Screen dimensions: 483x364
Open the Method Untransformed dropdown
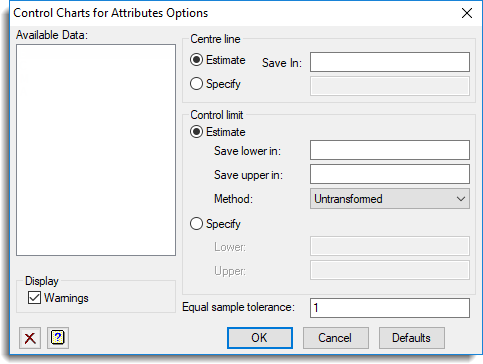point(390,199)
